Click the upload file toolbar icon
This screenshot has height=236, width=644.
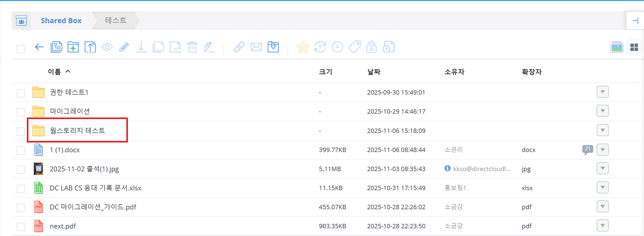(90, 47)
